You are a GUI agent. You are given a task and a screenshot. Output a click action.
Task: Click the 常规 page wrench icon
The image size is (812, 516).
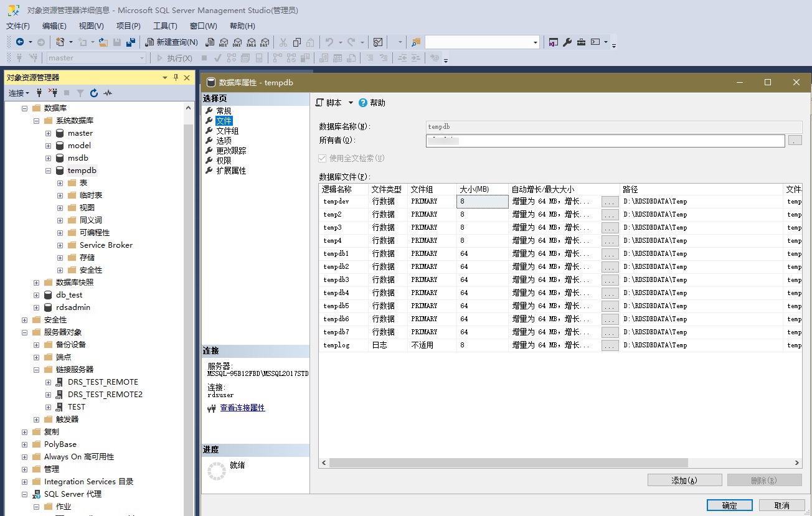pos(209,111)
